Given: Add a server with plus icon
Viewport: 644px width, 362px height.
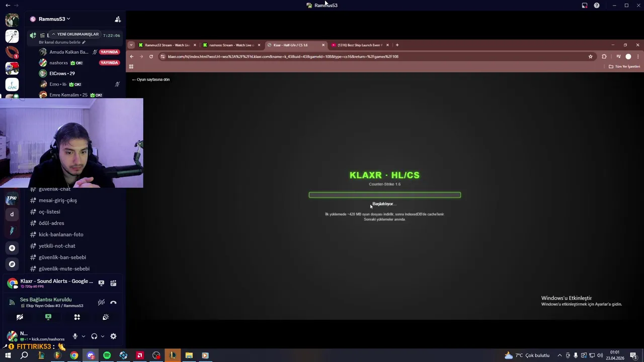Looking at the screenshot, I should pos(12,248).
